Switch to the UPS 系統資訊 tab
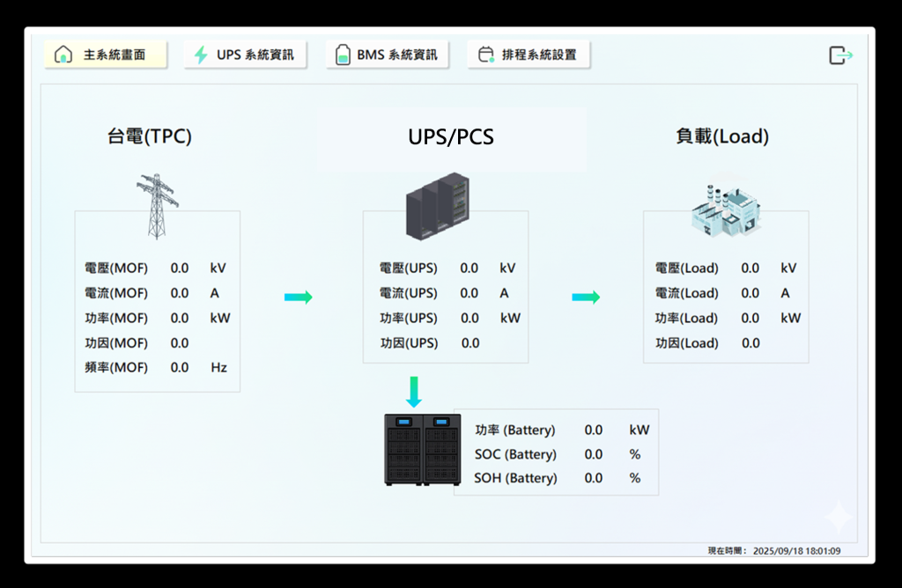The width and height of the screenshot is (902, 588). tap(246, 55)
